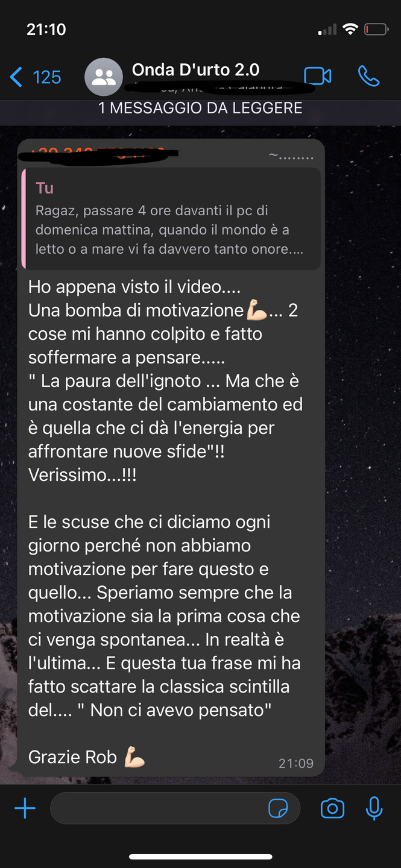Open the sticker picker icon
Viewport: 401px width, 868px height.
pyautogui.click(x=278, y=808)
